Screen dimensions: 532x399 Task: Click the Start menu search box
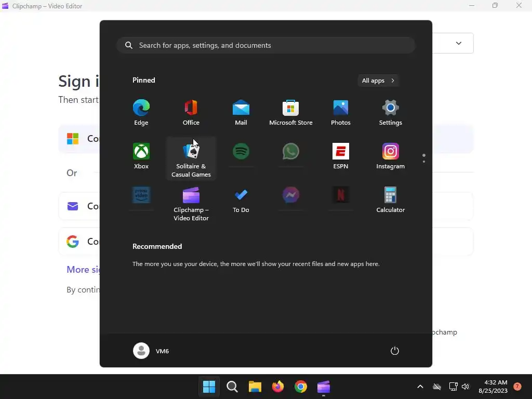point(266,45)
